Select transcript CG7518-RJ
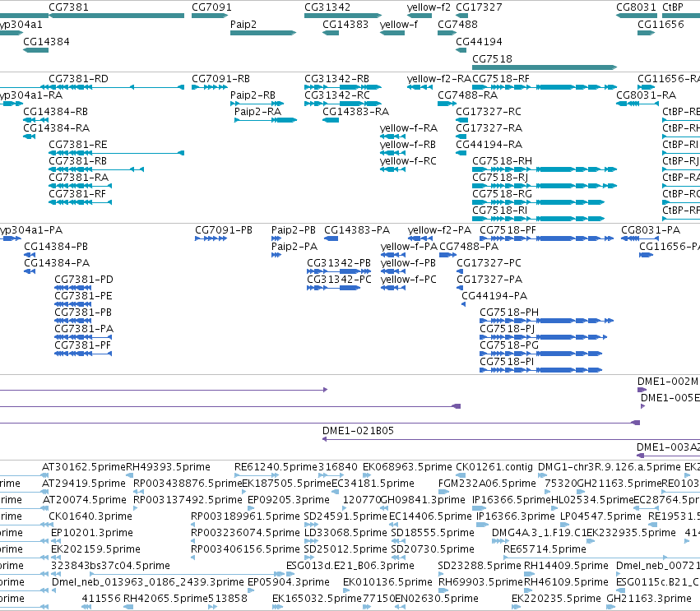700x611 pixels. coord(500,177)
